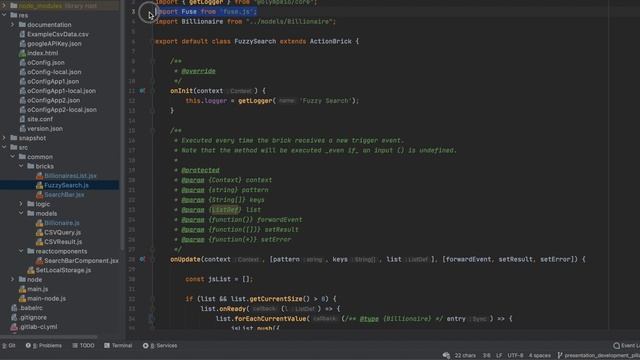Collapse the bricks folder
Screen dimensions: 640x360
point(21,166)
